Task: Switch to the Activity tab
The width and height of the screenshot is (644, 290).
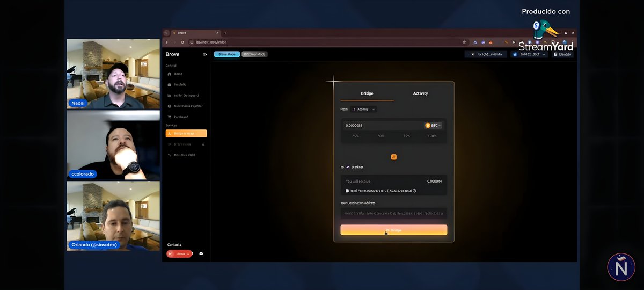Action: pyautogui.click(x=420, y=93)
